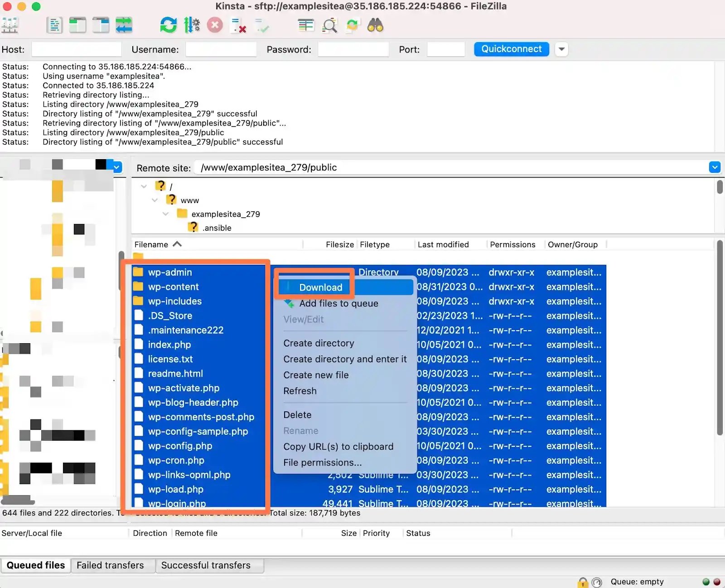Image resolution: width=725 pixels, height=588 pixels.
Task: Focus the Password input field
Action: pyautogui.click(x=353, y=49)
